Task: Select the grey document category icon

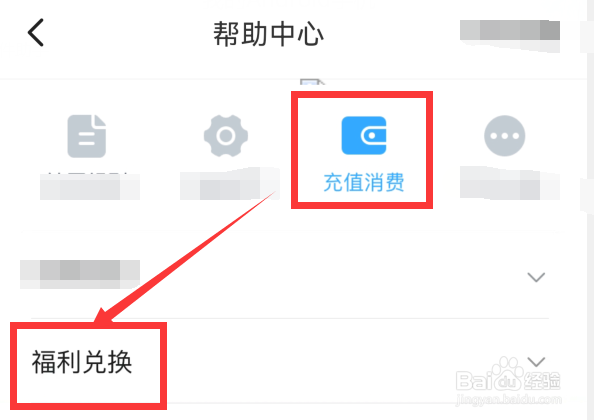Action: pyautogui.click(x=87, y=136)
